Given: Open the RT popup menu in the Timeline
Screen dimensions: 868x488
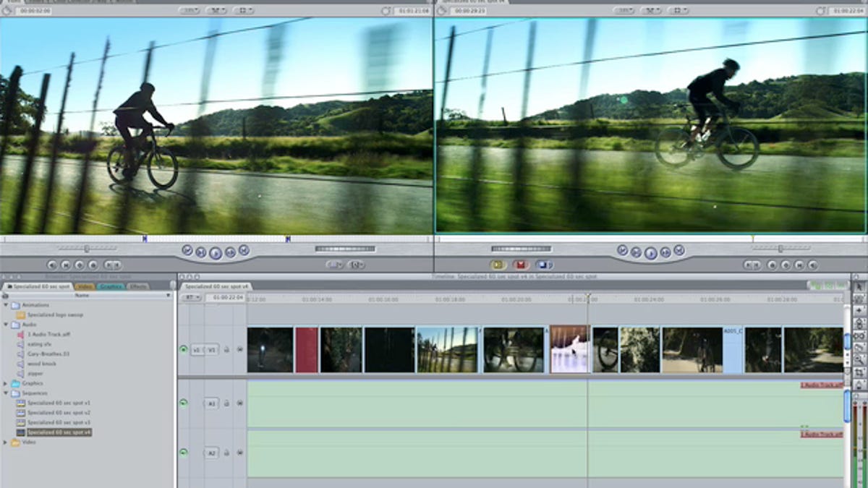Looking at the screenshot, I should (x=190, y=299).
